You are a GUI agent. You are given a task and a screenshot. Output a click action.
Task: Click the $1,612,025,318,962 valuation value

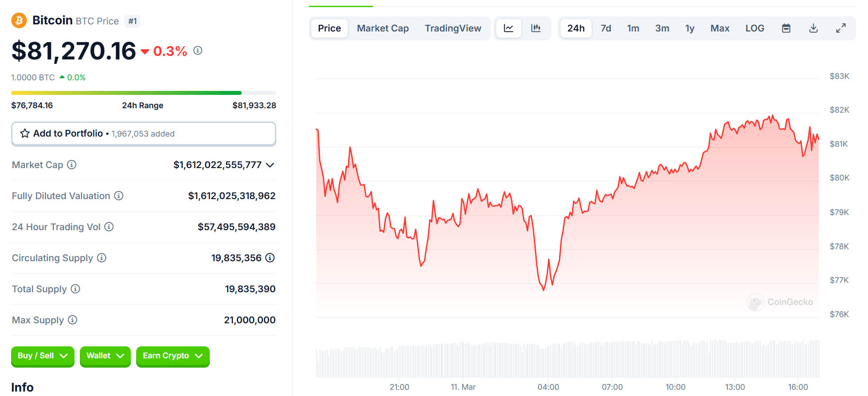[232, 196]
